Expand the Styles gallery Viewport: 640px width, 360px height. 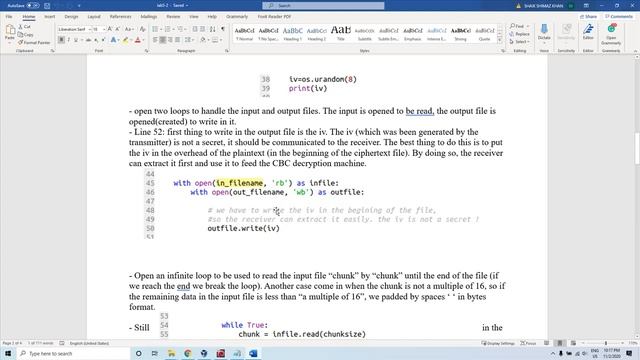pos(500,41)
